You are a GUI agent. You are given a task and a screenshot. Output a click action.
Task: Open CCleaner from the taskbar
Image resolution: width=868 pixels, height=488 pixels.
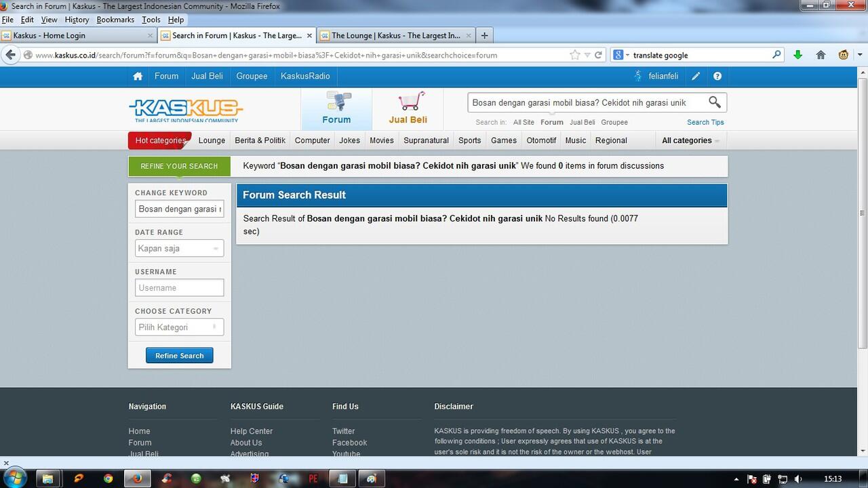(x=167, y=479)
